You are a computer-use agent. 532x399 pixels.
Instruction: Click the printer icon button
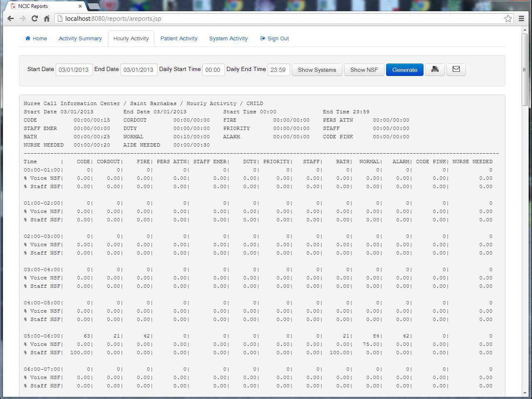(435, 69)
